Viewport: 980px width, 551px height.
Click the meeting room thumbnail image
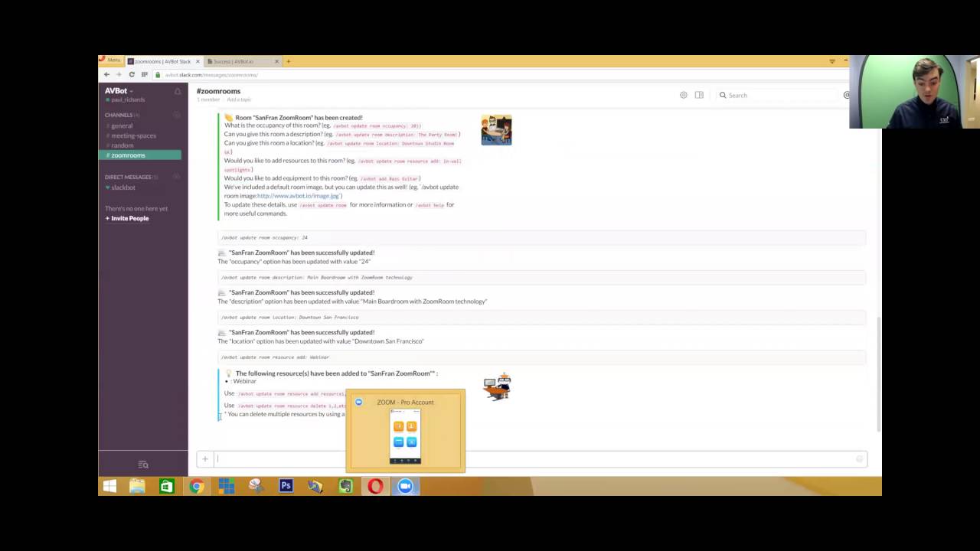[x=496, y=130]
